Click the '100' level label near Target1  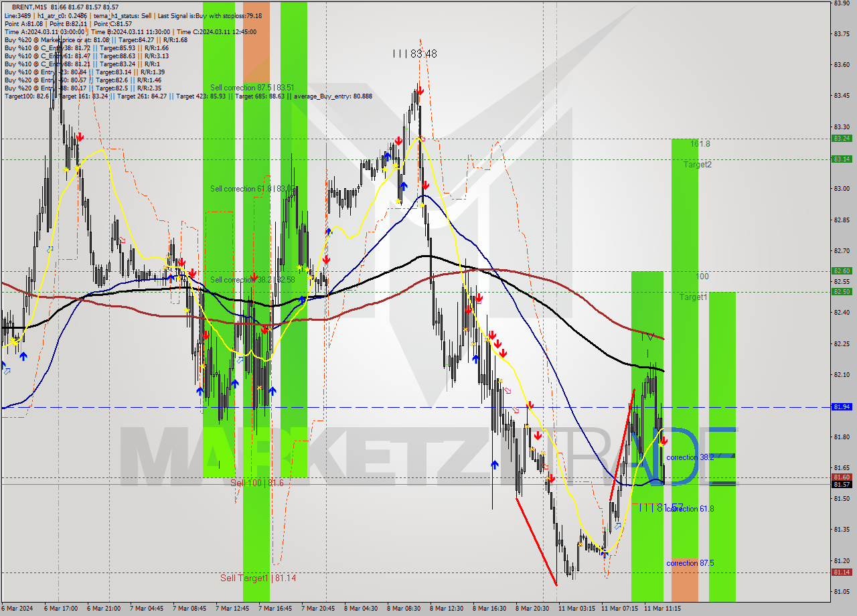(x=702, y=276)
